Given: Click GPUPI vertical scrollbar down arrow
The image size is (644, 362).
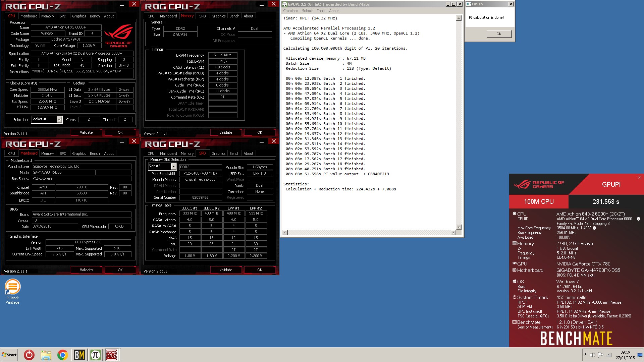Looking at the screenshot, I should coord(459,227).
